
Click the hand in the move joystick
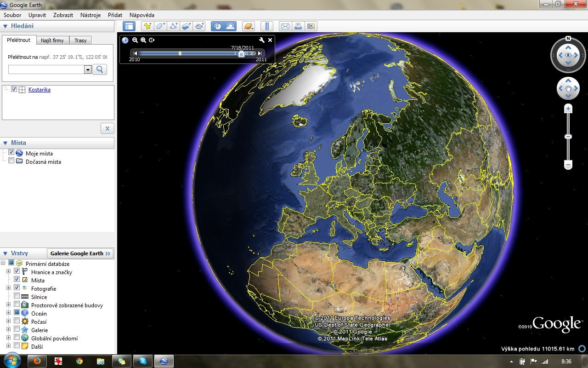pyautogui.click(x=568, y=88)
